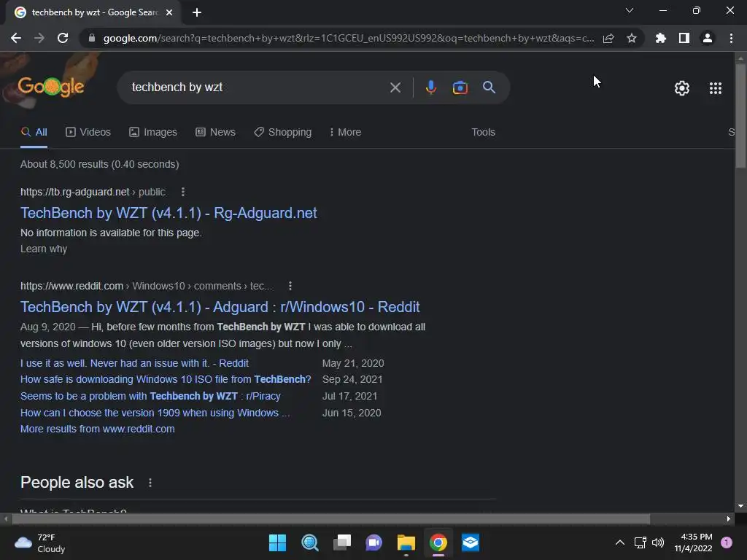747x560 pixels.
Task: Open People also ask options menu
Action: coord(150,483)
